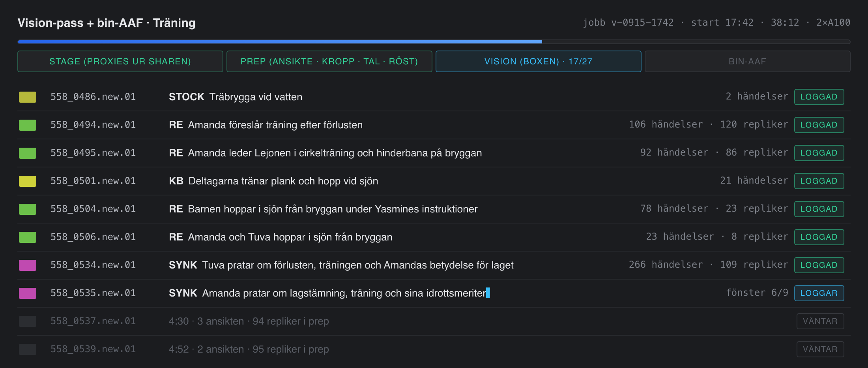
Task: Click "4:30 · 3 ansikten · 94 repliker i prep"
Action: pos(249,321)
